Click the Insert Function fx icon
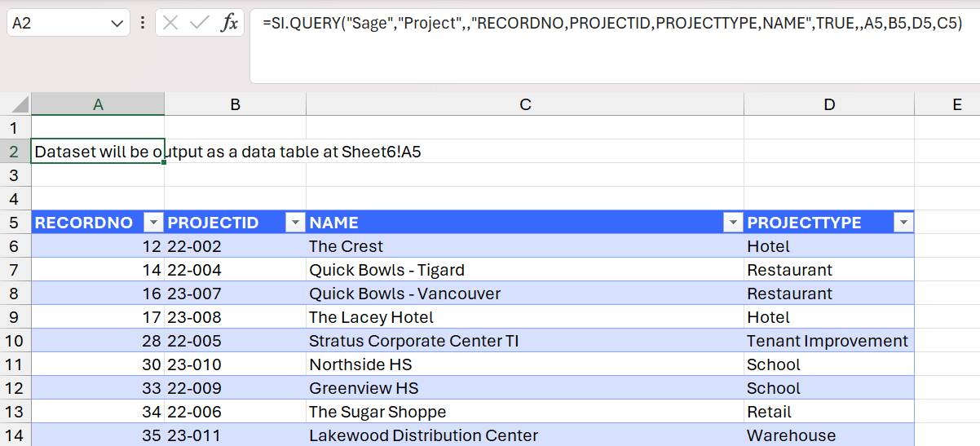 point(230,23)
